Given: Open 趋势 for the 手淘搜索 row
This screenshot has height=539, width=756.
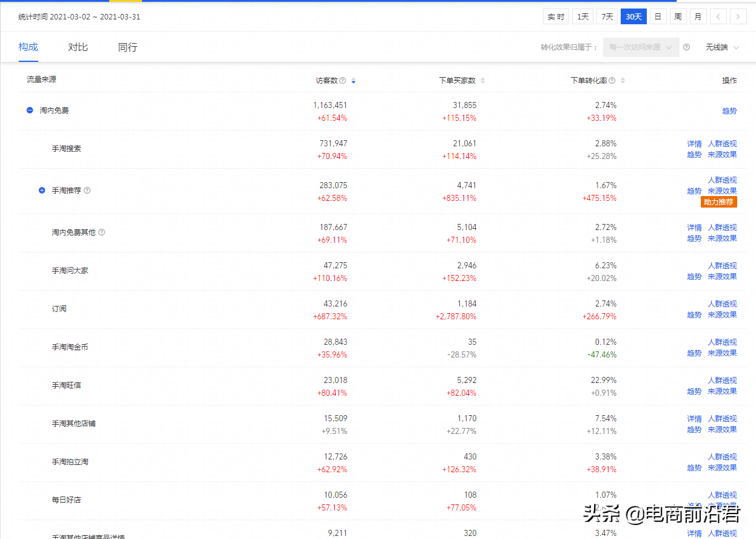Looking at the screenshot, I should tap(694, 155).
